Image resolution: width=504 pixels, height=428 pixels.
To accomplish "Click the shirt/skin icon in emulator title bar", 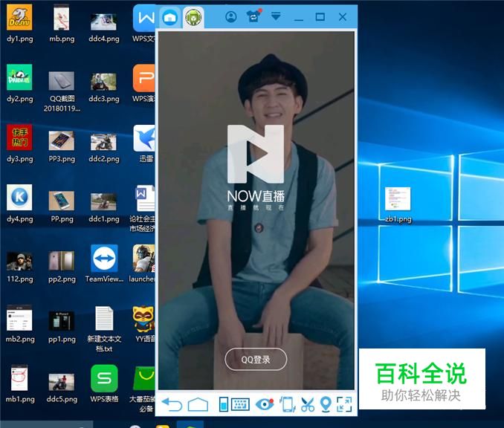I will pos(253,16).
